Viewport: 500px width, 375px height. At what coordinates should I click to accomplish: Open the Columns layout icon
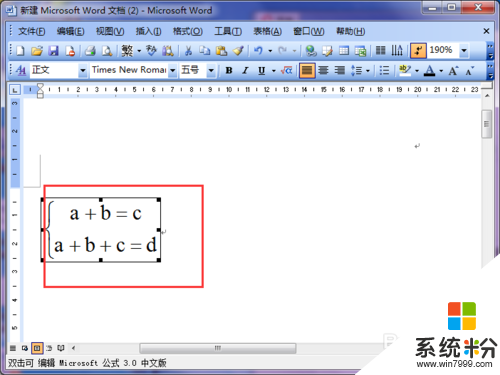pyautogui.click(x=380, y=51)
